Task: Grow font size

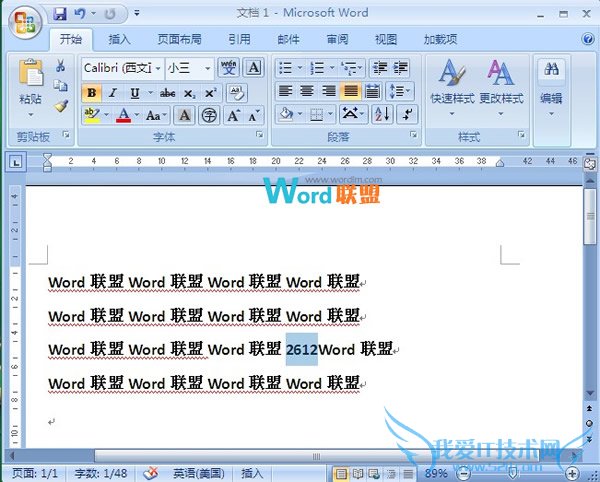Action: click(x=233, y=115)
